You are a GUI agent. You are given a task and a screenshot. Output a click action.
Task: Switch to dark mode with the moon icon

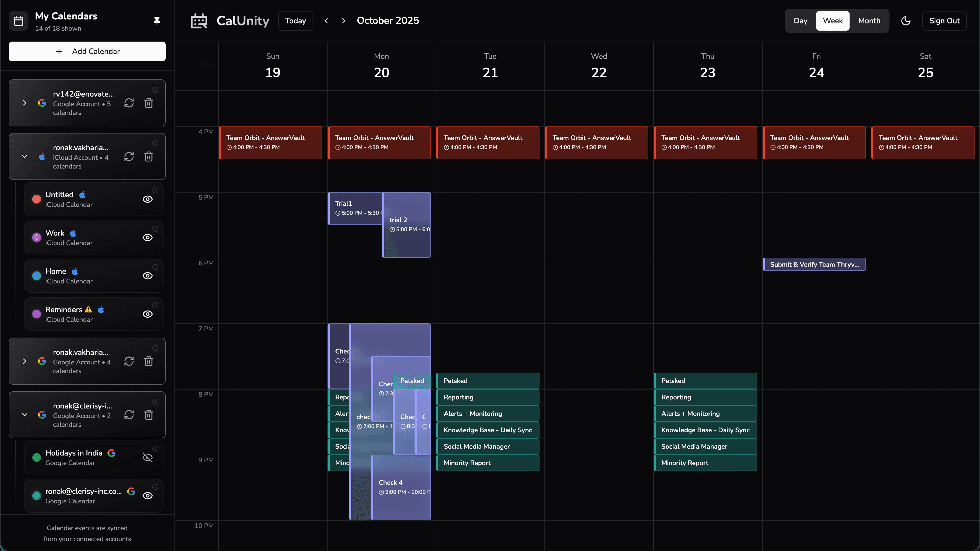905,21
